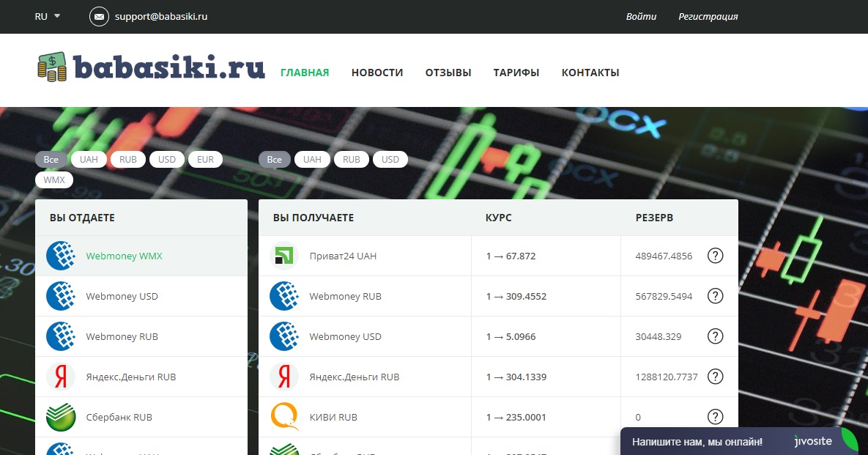Open help icon for Приват24 UAH reserve
868x455 pixels.
tap(715, 256)
